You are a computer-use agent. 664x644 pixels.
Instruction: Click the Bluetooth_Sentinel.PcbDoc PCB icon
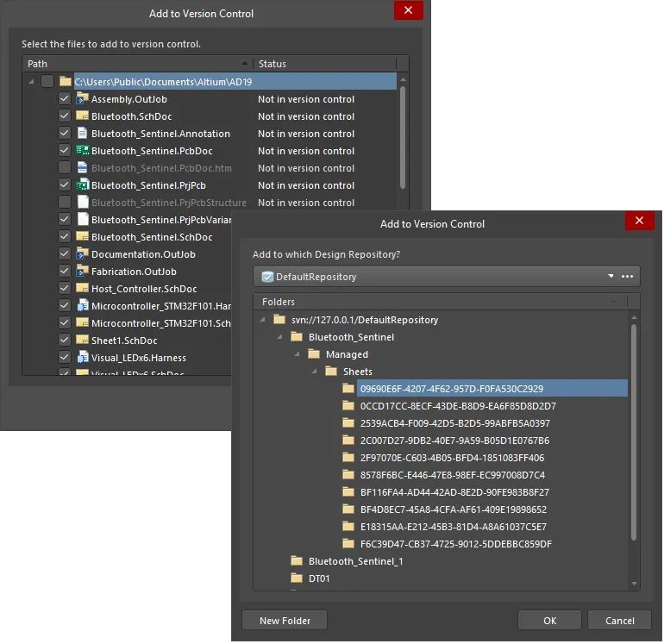82,151
